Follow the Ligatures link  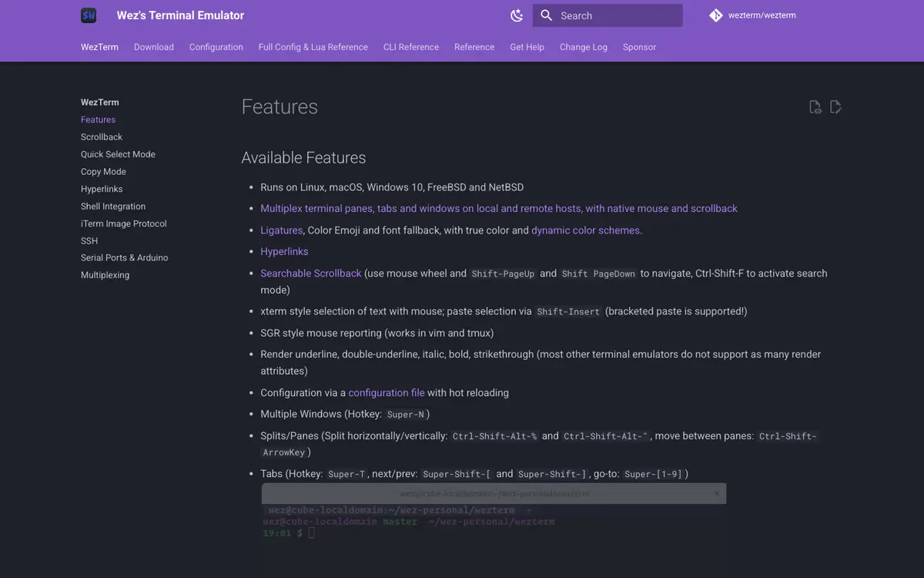coord(281,230)
